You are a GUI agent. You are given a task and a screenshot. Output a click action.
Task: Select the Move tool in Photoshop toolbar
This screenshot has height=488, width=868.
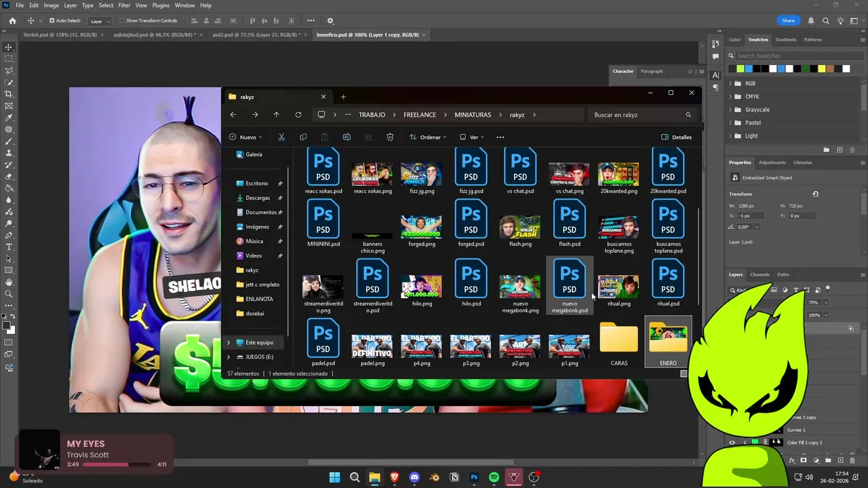tap(9, 47)
